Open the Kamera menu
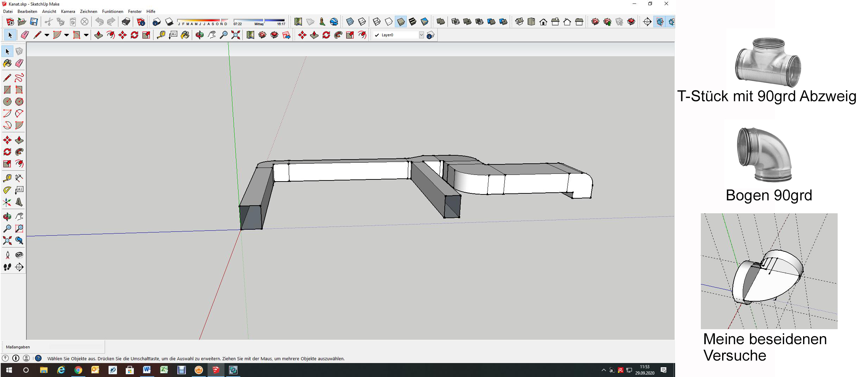 click(68, 12)
